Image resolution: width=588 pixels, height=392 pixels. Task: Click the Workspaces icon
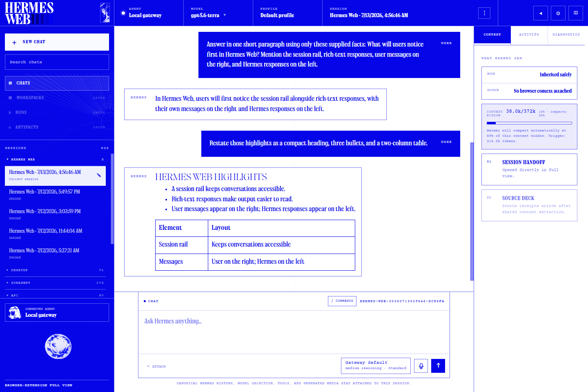(10, 98)
